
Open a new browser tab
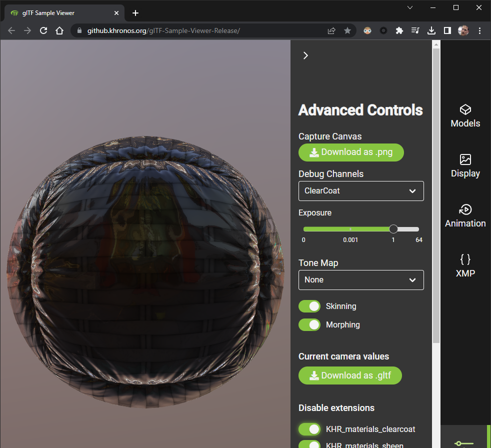pos(135,13)
